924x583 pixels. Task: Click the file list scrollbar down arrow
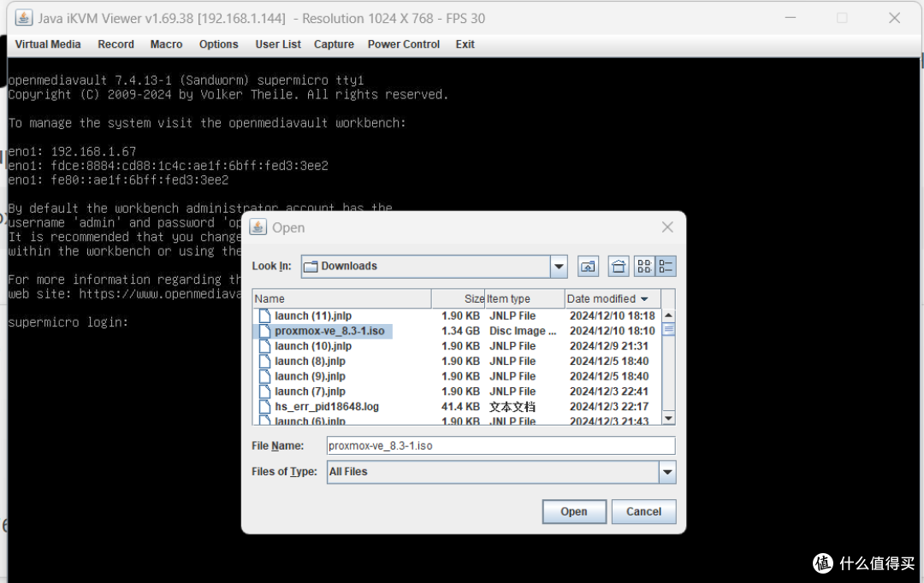coord(668,418)
